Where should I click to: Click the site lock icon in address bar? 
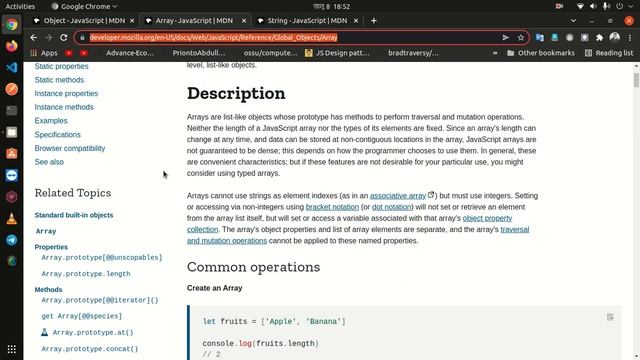pyautogui.click(x=82, y=38)
